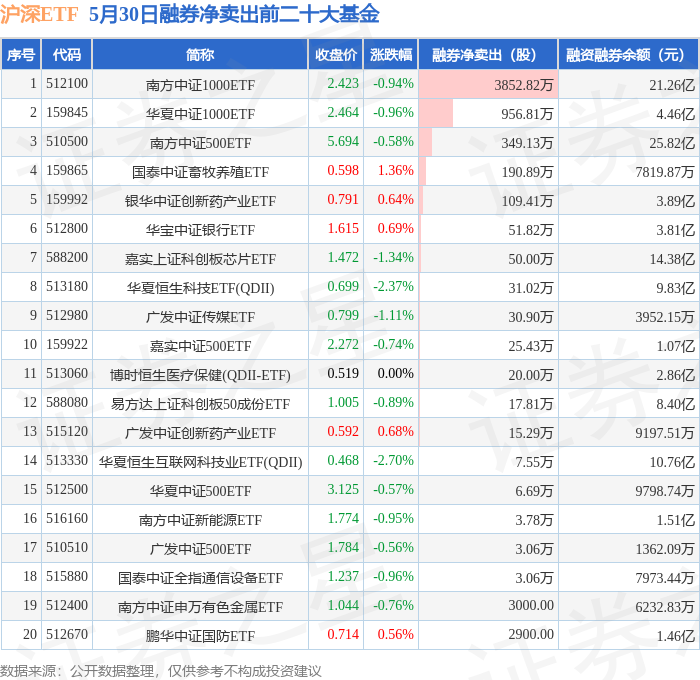This screenshot has height=680, width=700.
Task: Select the name 华夏恒生科技ETF(QDII)
Action: point(200,288)
